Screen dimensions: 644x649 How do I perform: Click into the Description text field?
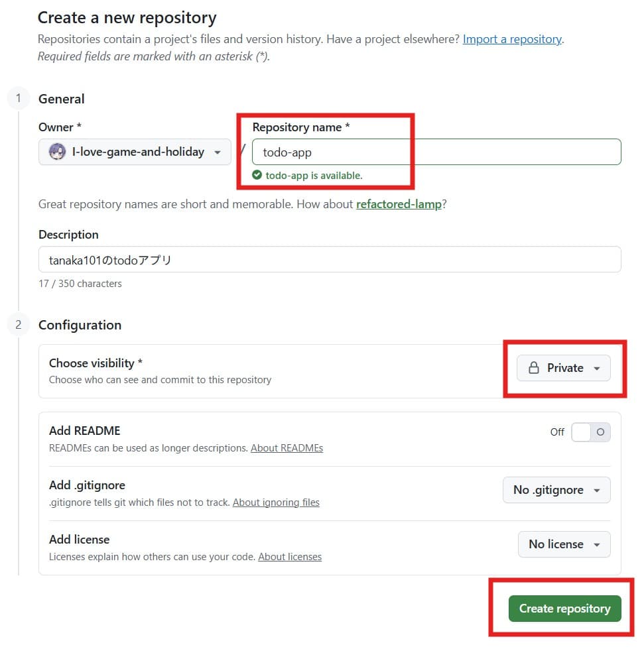point(330,260)
